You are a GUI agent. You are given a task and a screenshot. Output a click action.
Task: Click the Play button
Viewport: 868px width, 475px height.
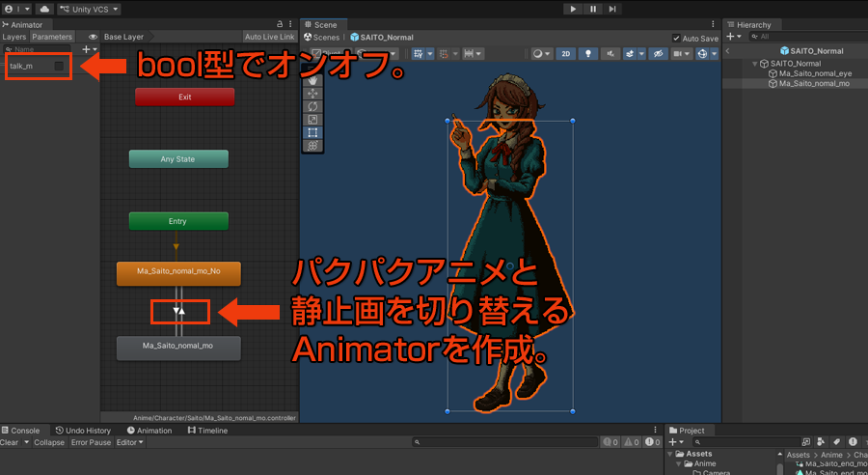tap(573, 9)
